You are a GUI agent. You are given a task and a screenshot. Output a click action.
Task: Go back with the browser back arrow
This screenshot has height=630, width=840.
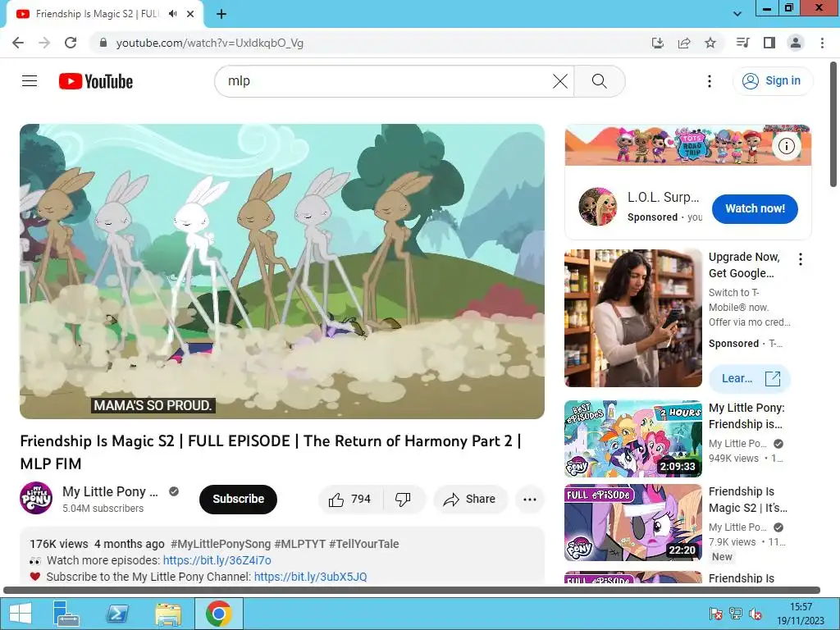tap(18, 43)
